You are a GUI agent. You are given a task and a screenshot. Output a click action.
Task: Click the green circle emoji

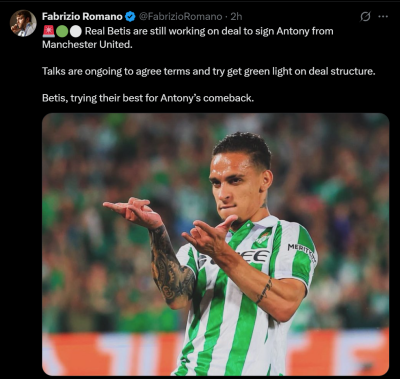point(62,31)
